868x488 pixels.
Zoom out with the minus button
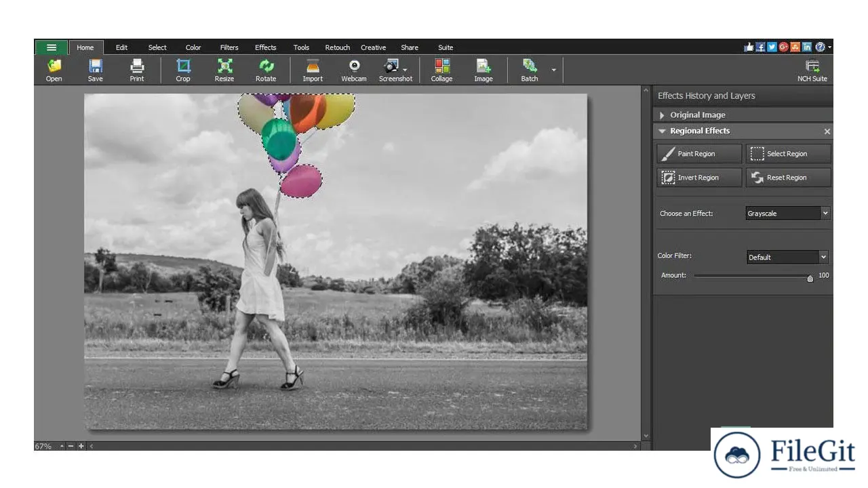pos(71,446)
